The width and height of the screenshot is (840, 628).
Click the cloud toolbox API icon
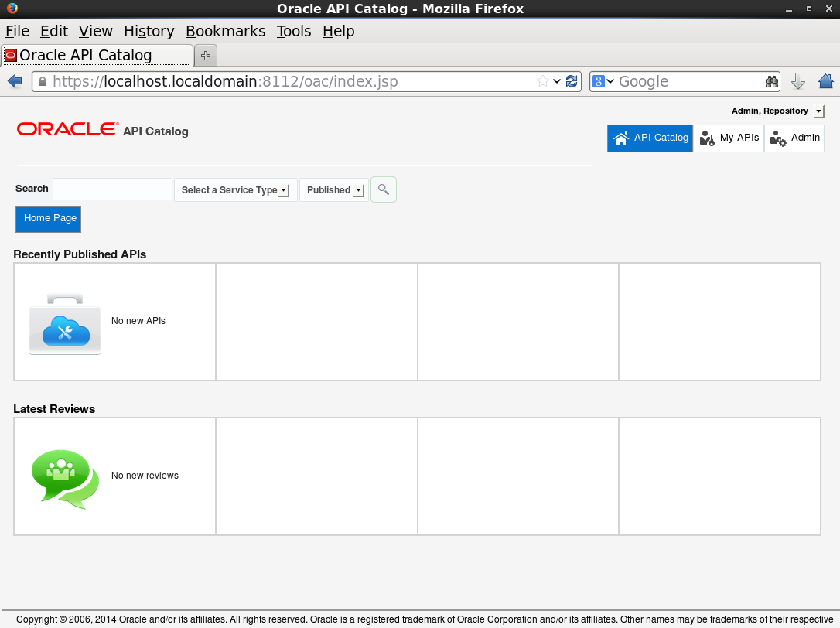pyautogui.click(x=65, y=323)
